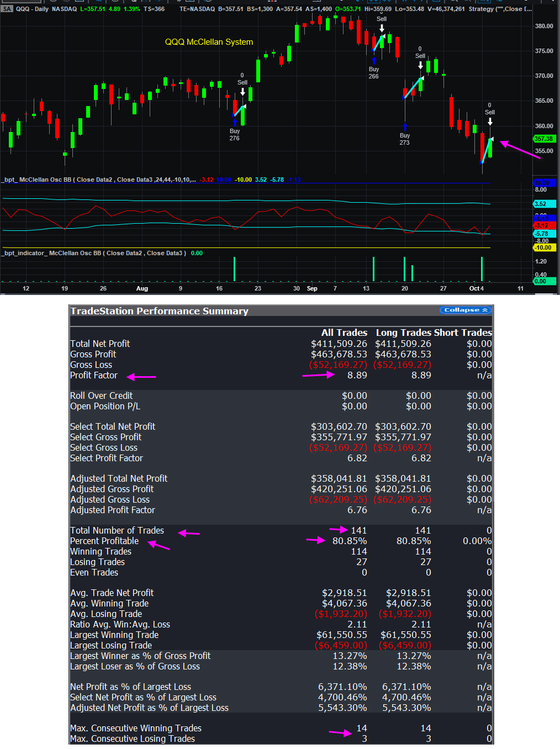Click the Strategy entry in the chart status line

pos(500,9)
